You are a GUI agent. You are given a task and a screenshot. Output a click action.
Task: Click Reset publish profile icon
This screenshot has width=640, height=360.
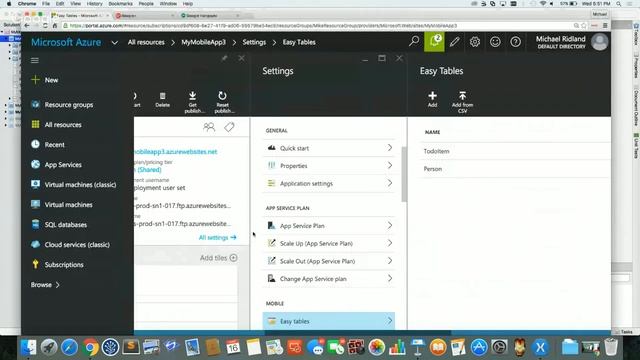click(222, 96)
